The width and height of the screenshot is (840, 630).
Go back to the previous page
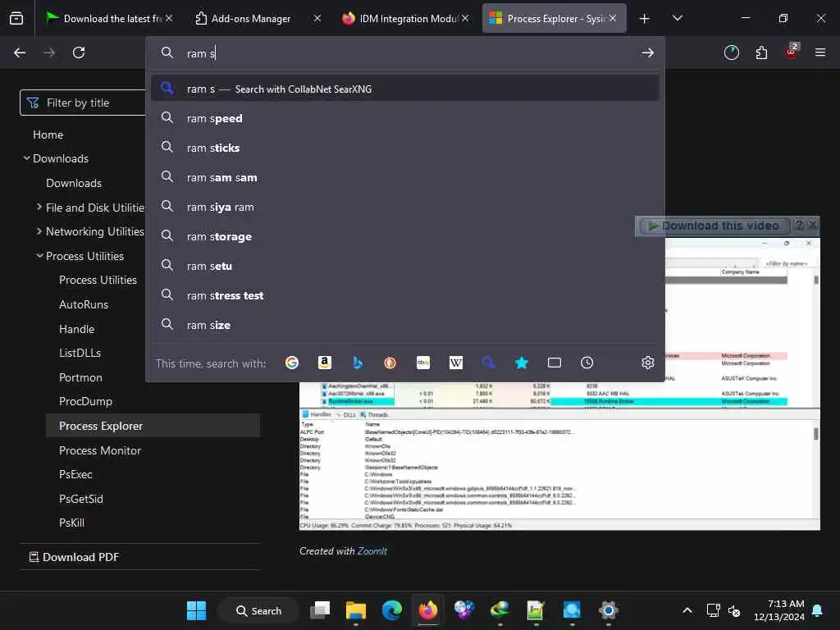point(20,52)
